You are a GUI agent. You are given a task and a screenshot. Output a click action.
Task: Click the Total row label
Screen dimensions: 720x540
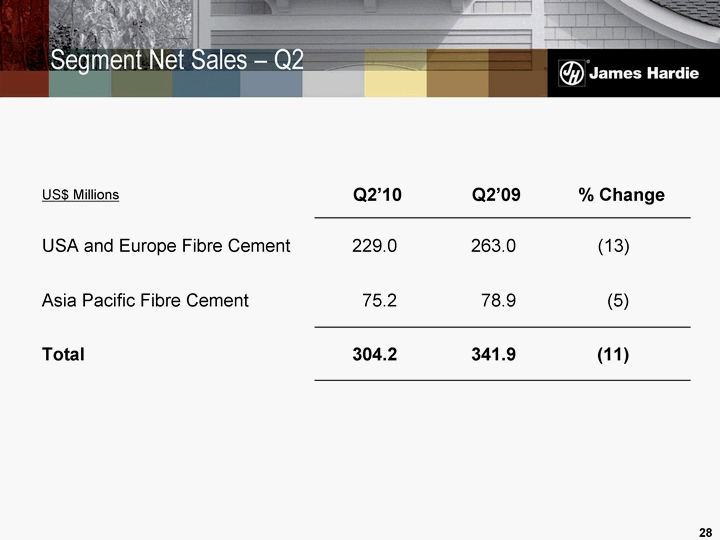(63, 354)
